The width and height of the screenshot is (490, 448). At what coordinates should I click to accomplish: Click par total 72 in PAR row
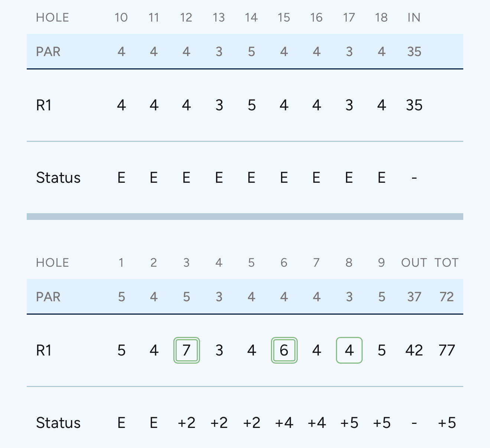(447, 297)
